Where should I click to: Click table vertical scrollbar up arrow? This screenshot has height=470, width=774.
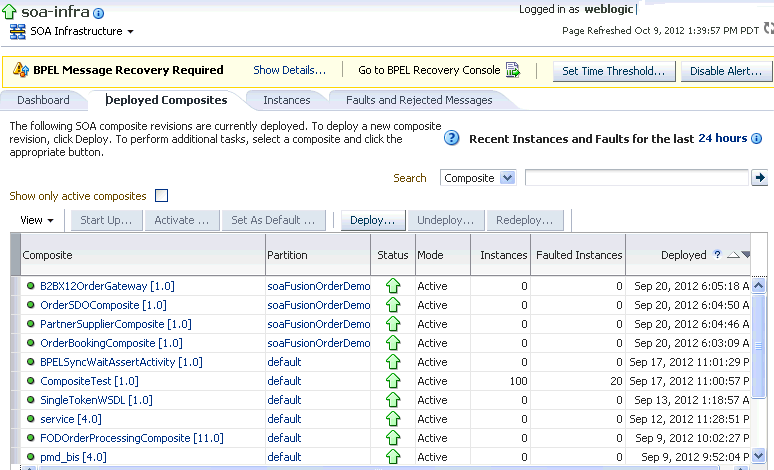coord(759,285)
